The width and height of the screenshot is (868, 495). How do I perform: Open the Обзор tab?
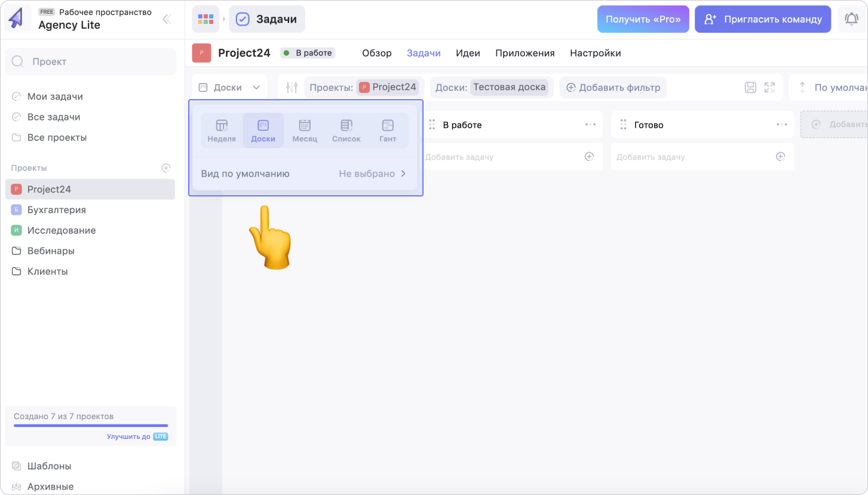pyautogui.click(x=376, y=53)
